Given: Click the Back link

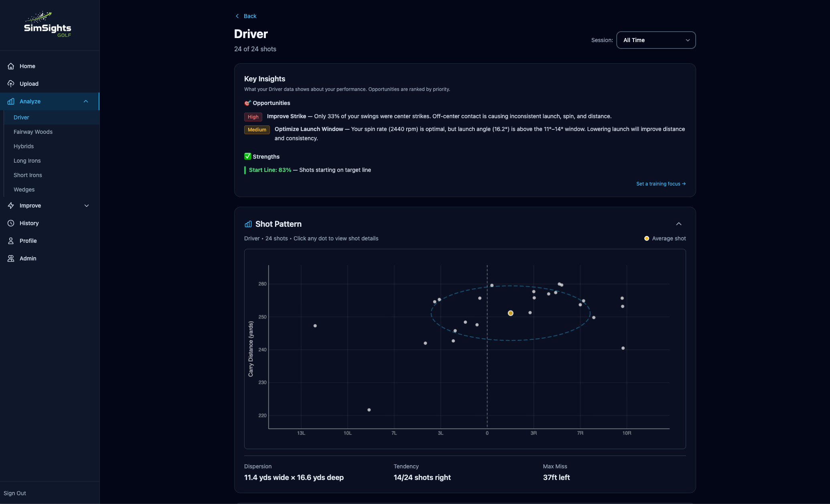Looking at the screenshot, I should tap(246, 16).
